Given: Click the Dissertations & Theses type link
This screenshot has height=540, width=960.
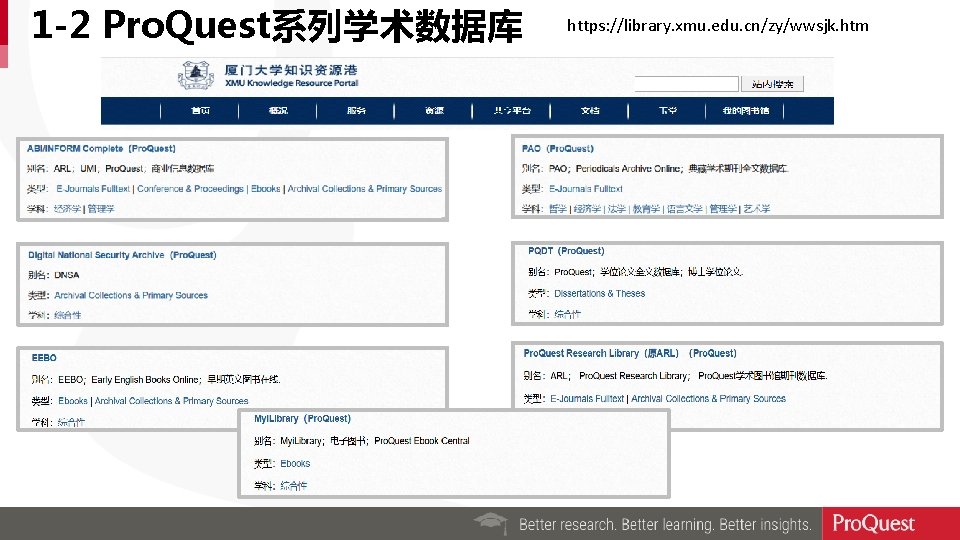Looking at the screenshot, I should [599, 294].
